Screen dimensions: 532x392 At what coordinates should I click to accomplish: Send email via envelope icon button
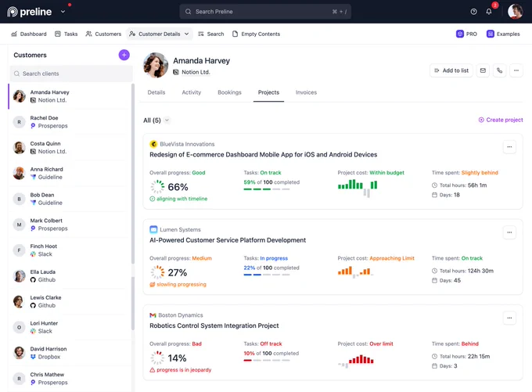click(483, 70)
